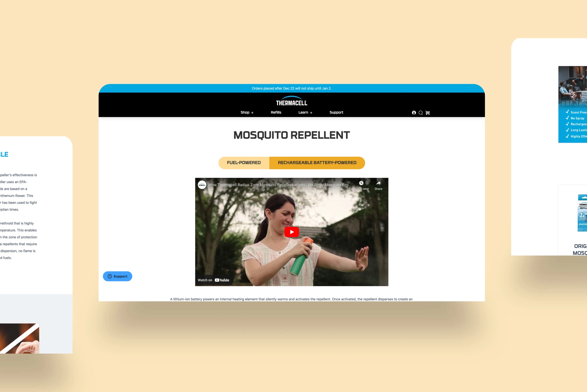Select the Rechargeable Battery-Powered toggle
Image resolution: width=587 pixels, height=392 pixels.
317,163
